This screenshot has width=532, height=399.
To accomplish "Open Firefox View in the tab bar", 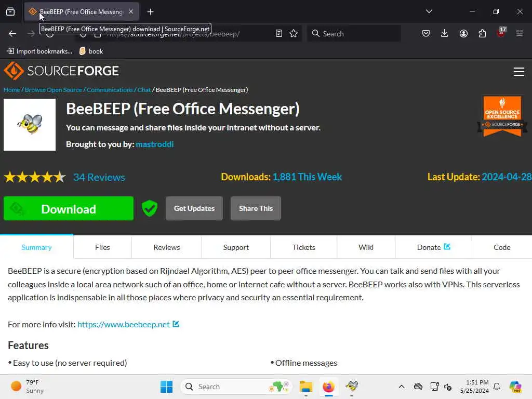I will click(x=10, y=12).
